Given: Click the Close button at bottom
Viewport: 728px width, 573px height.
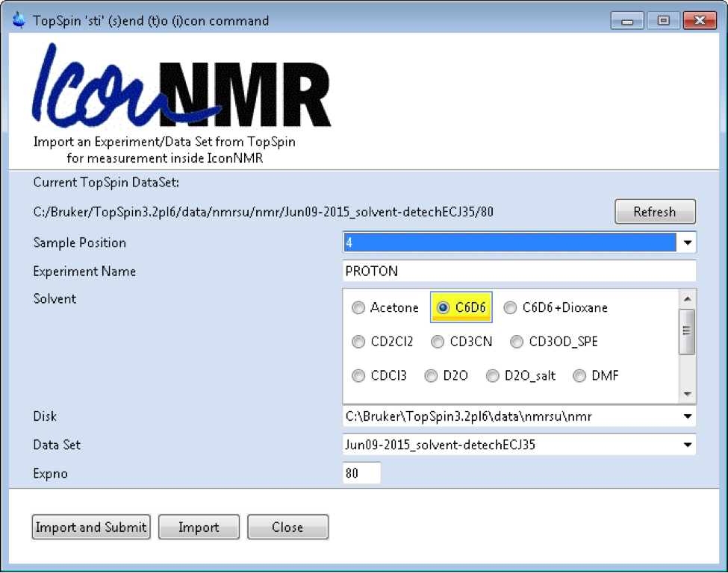Looking at the screenshot, I should [x=287, y=527].
